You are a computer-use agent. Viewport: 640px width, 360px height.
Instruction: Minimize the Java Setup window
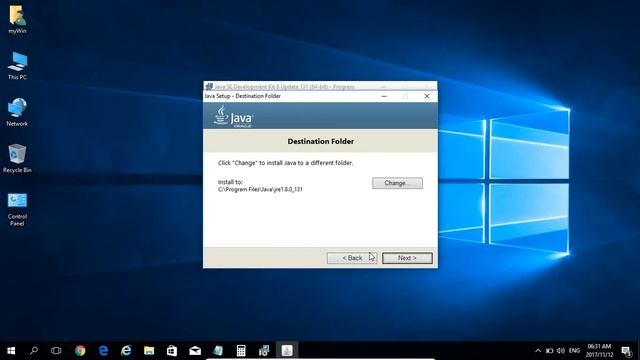384,96
